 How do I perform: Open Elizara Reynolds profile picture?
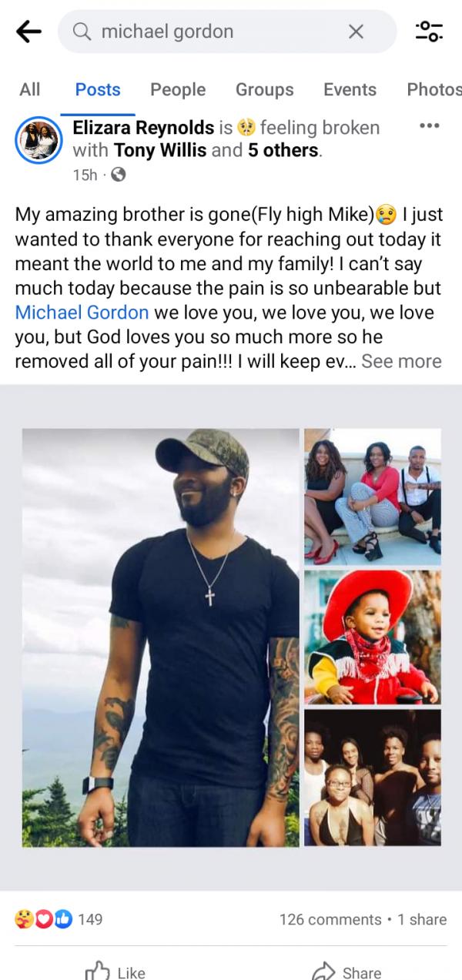tap(38, 140)
